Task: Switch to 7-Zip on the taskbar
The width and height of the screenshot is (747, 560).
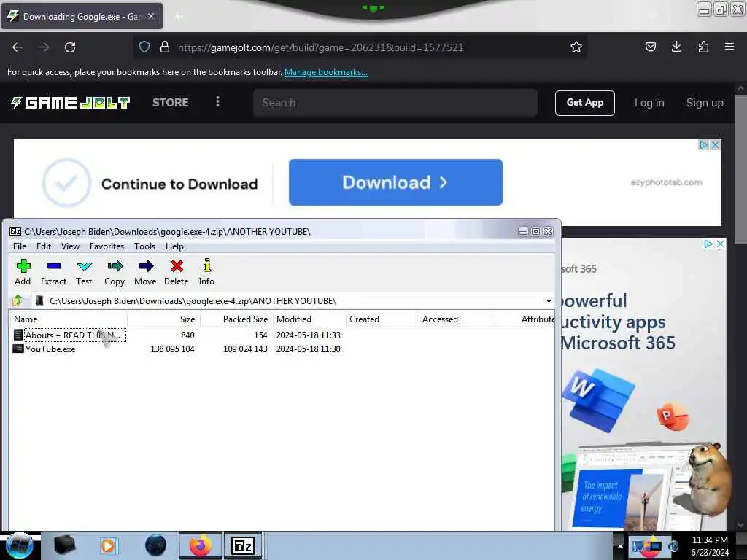Action: [243, 545]
